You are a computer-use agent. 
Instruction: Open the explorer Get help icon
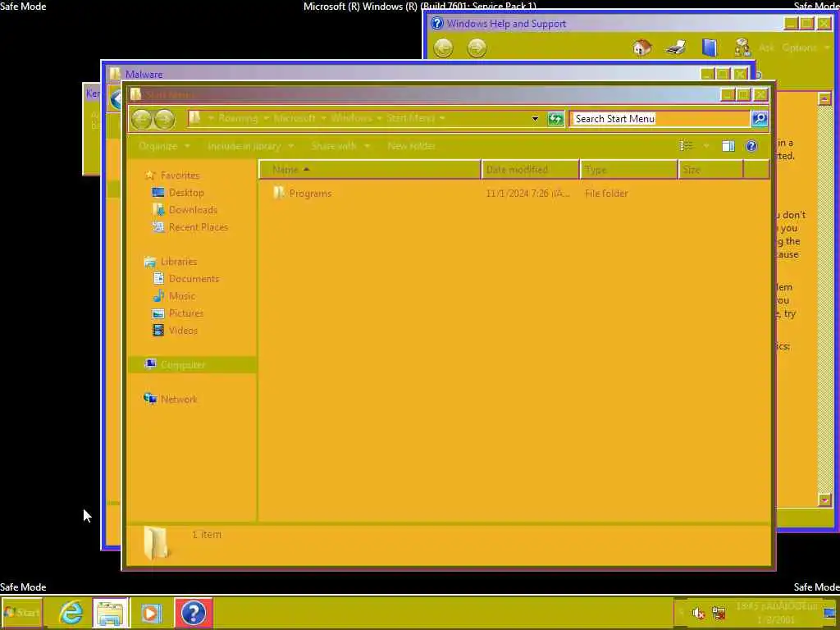point(751,146)
